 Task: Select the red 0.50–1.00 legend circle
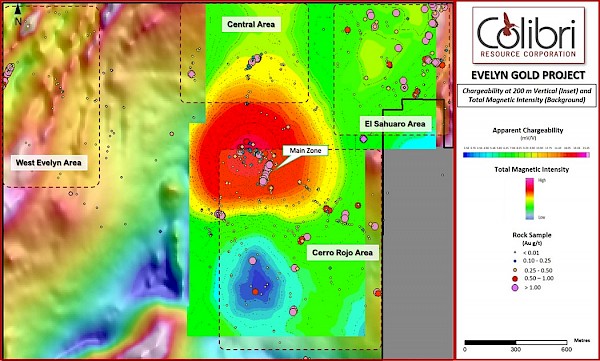(x=515, y=278)
